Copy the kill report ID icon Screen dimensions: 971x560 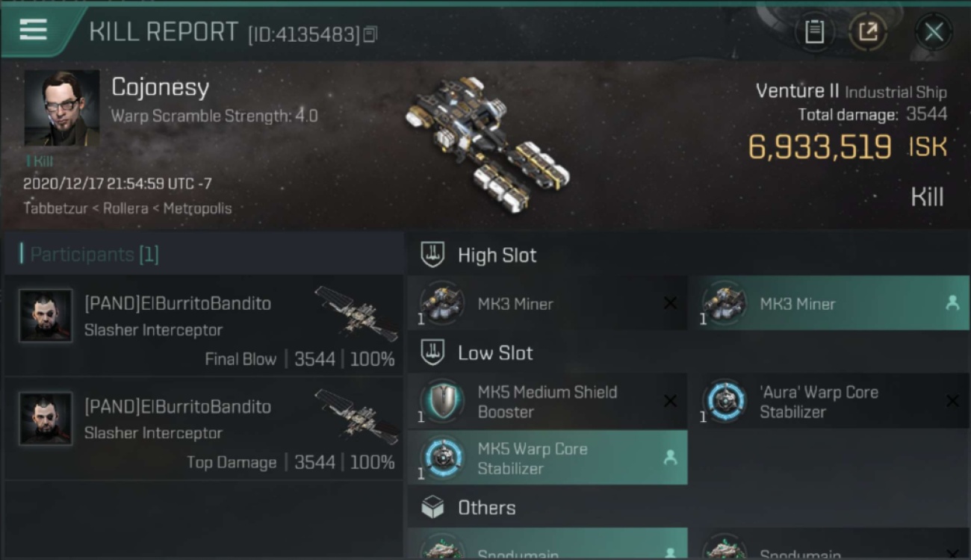(370, 34)
